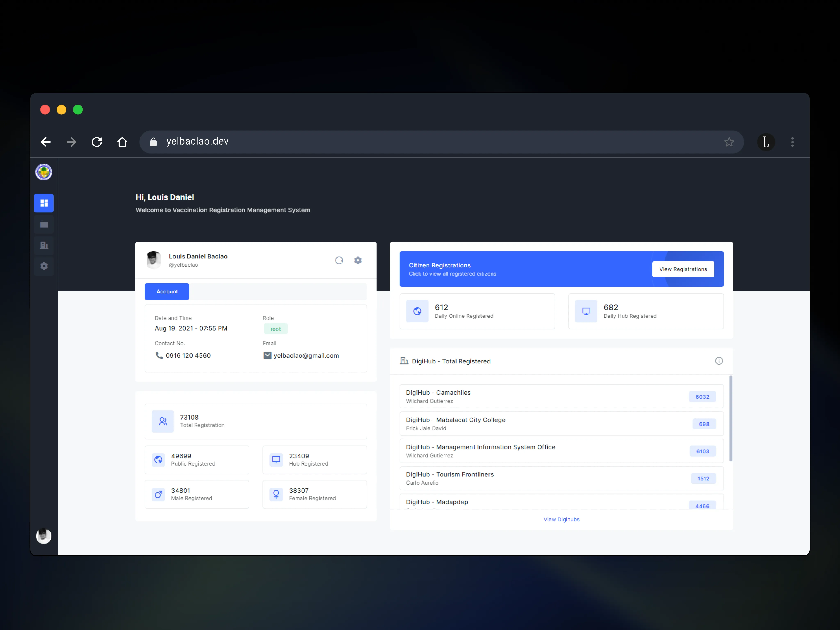Click the Male Registered symbol icon
840x630 pixels.
tap(158, 494)
